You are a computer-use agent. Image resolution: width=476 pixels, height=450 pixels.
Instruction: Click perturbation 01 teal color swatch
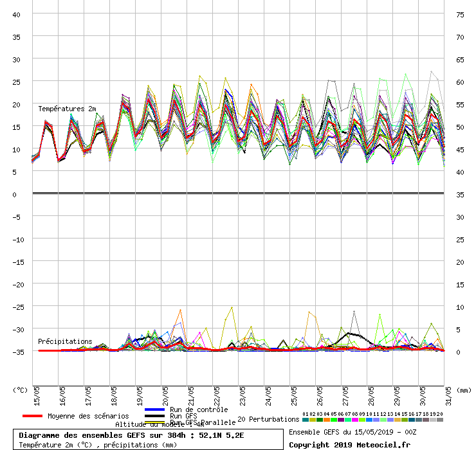[306, 420]
